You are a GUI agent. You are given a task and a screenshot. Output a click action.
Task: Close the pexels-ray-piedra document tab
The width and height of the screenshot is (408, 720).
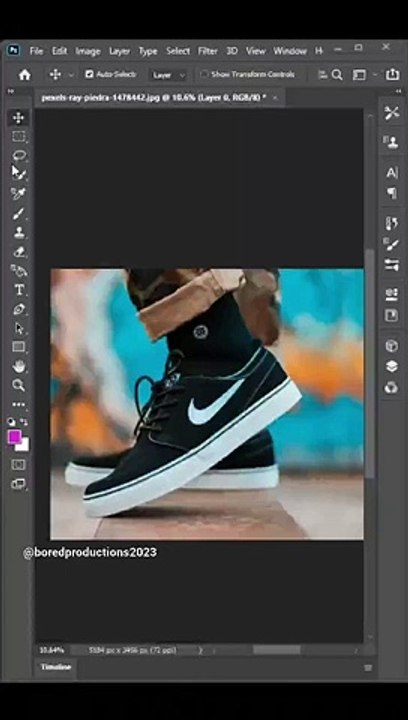(275, 97)
